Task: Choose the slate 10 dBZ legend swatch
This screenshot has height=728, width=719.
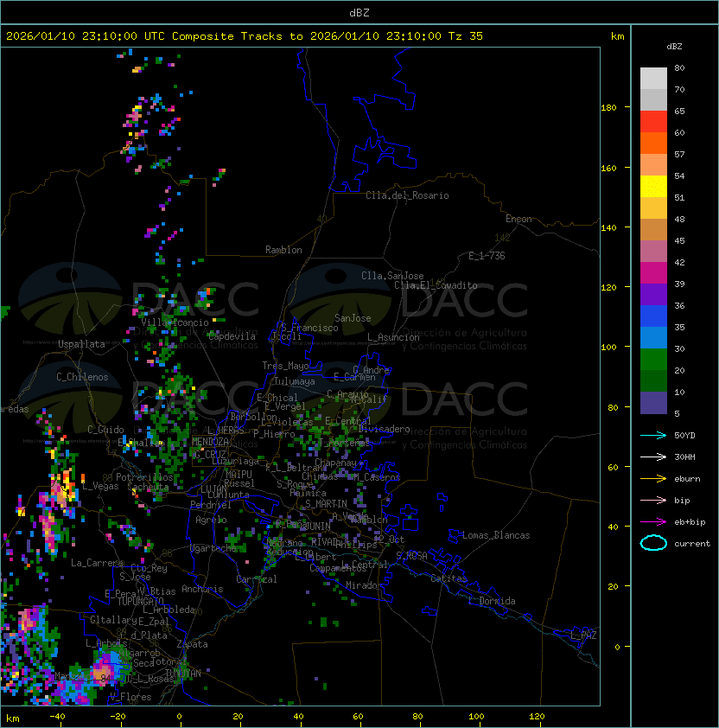Action: click(653, 403)
